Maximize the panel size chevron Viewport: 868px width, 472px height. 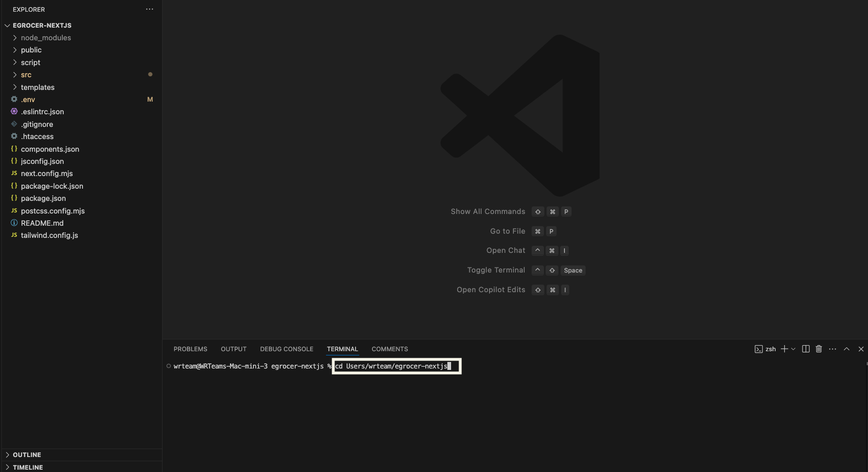coord(846,349)
